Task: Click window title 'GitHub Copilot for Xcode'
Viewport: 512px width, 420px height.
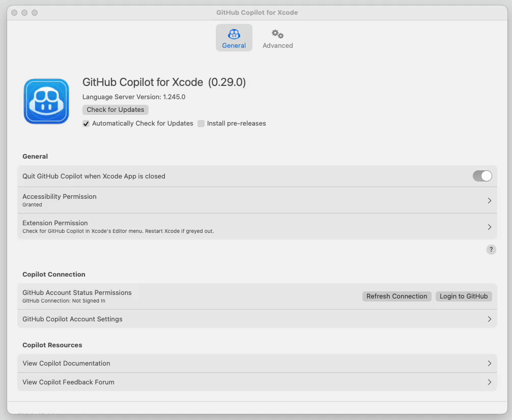Action: click(x=257, y=12)
